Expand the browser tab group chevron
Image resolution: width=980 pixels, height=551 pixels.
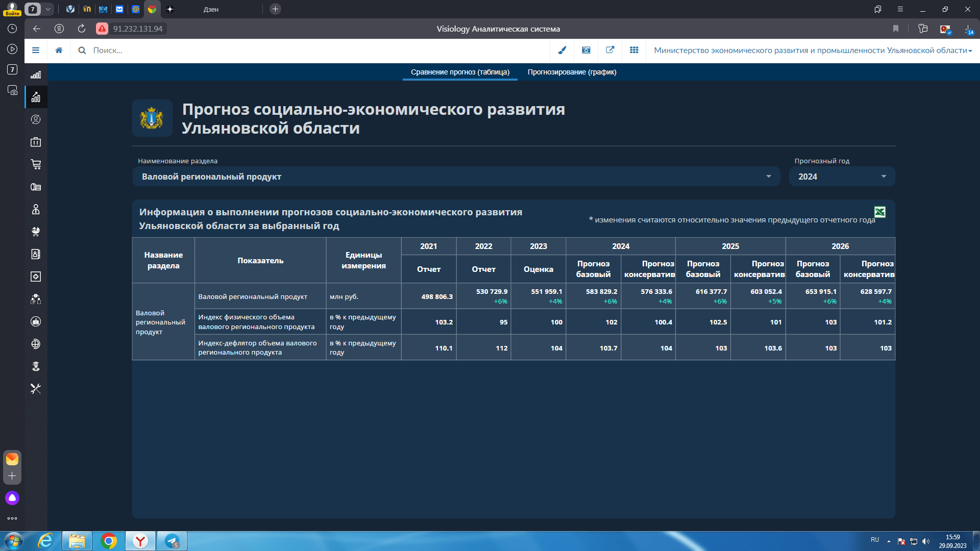click(47, 9)
